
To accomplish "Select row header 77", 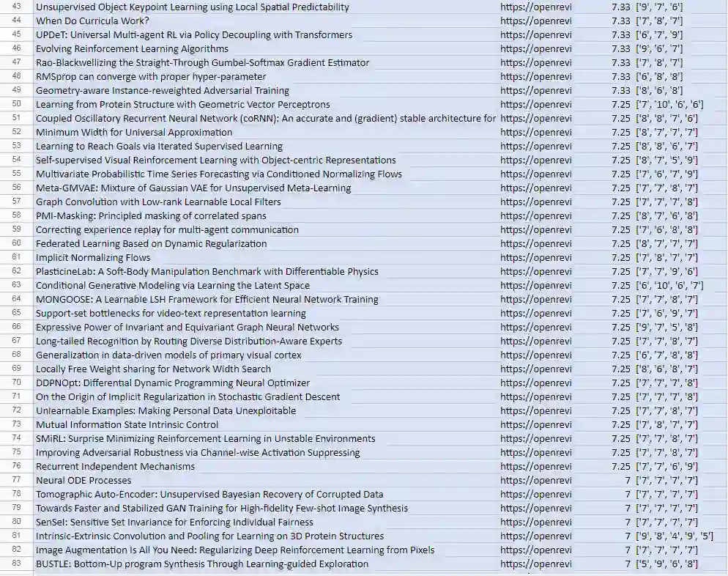I will 16,480.
